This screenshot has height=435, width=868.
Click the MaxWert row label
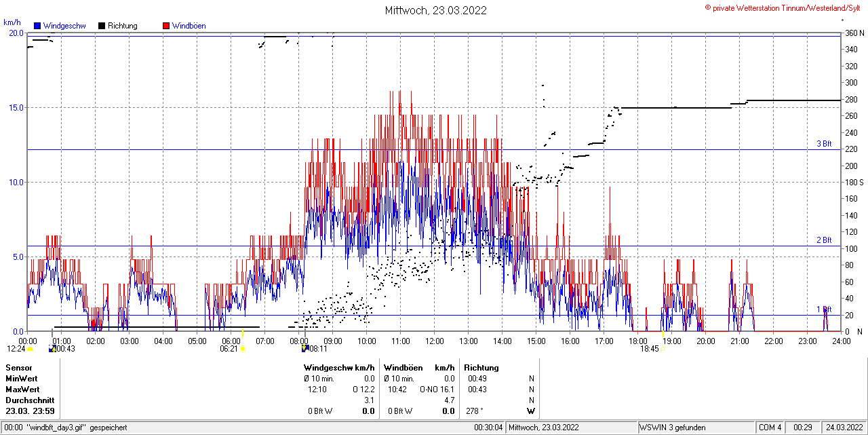click(22, 390)
